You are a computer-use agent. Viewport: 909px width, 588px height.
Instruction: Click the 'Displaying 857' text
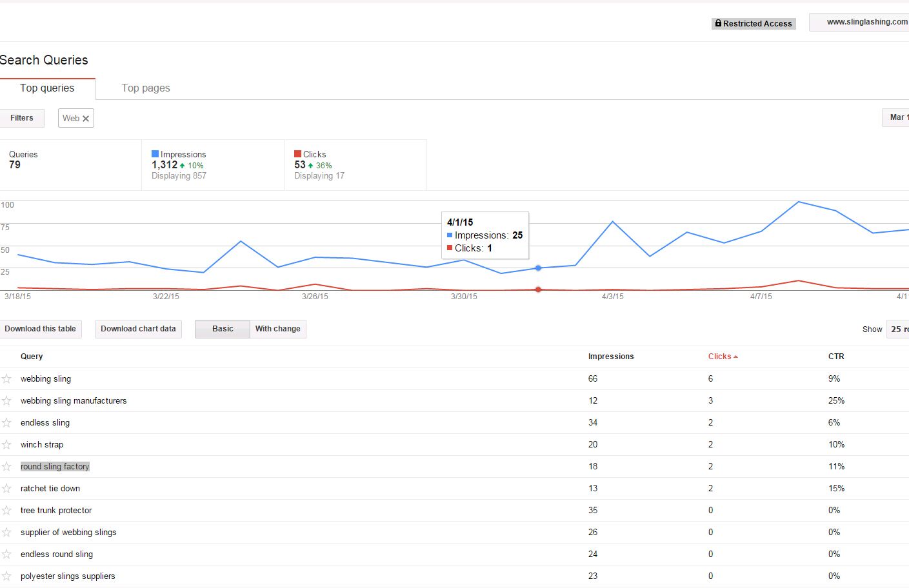[x=179, y=176]
